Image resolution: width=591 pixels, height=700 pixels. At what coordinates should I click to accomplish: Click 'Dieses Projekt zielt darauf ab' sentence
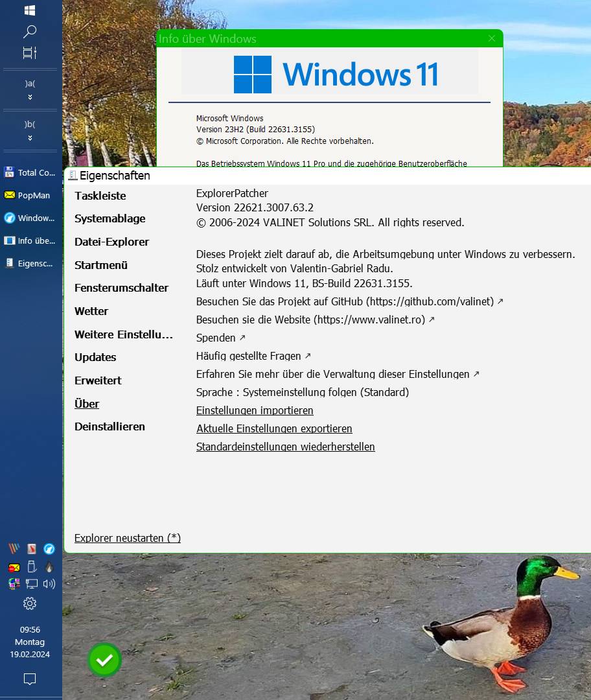pos(385,254)
